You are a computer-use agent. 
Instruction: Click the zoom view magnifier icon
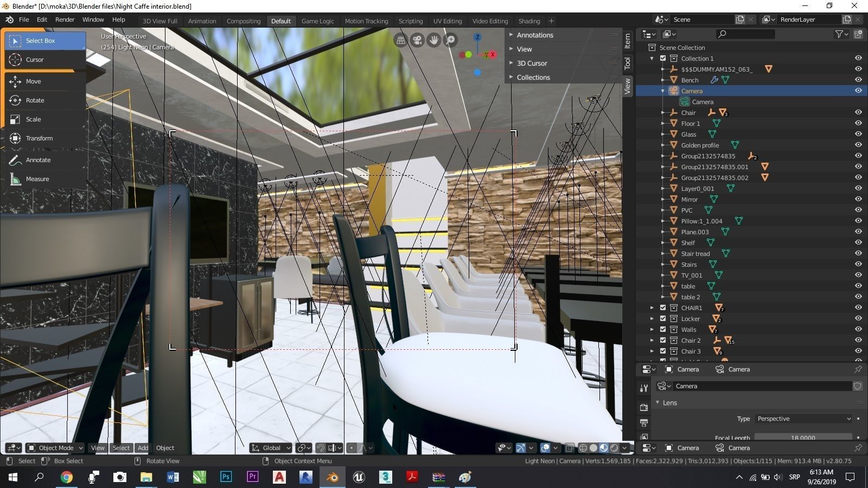pyautogui.click(x=450, y=40)
